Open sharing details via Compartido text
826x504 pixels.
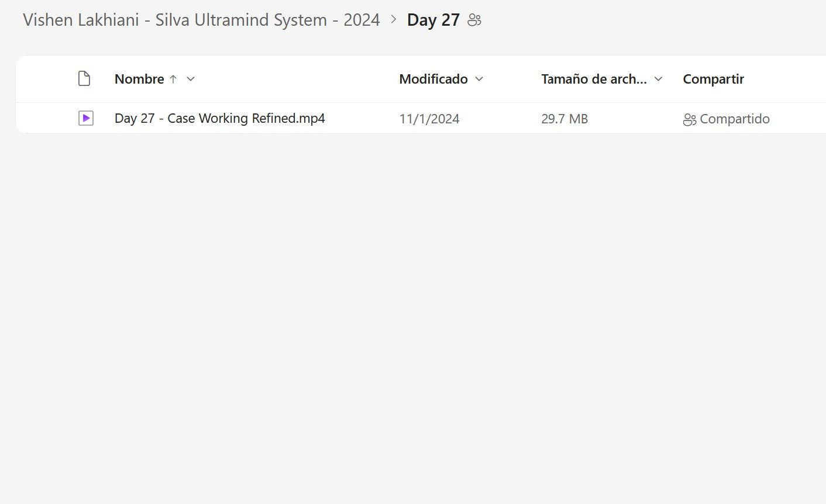[735, 119]
